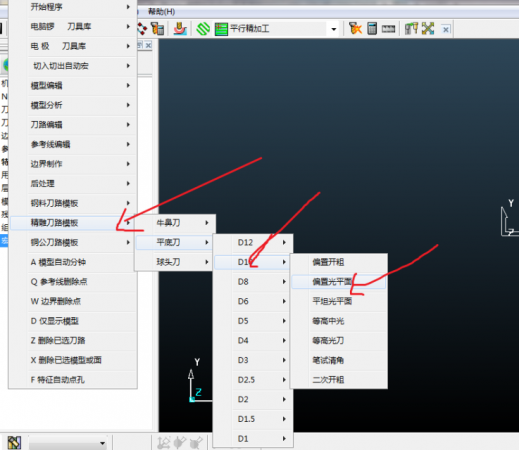Image resolution: width=519 pixels, height=450 pixels.
Task: Expand the 电脑锣 刀具库 submenu
Action: [73, 26]
